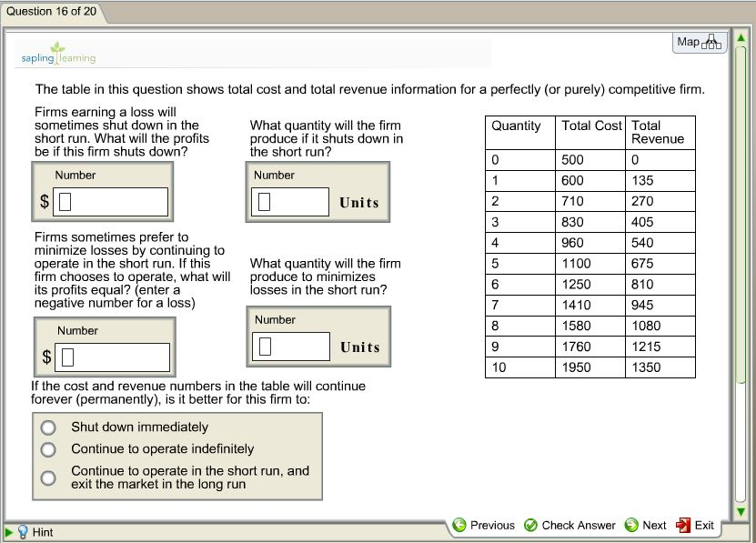Select Shut down immediately option
The width and height of the screenshot is (756, 543).
point(48,427)
